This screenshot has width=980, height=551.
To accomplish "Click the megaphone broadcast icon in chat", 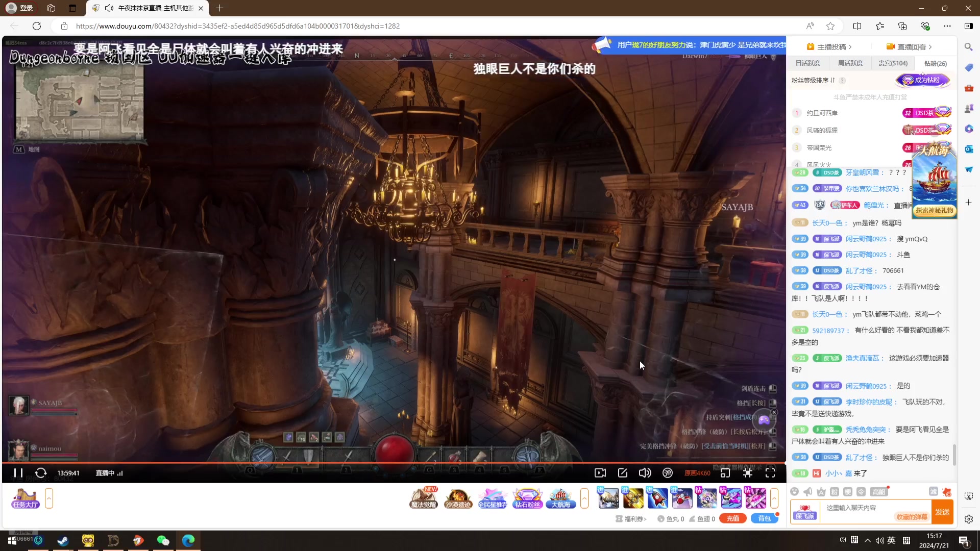I will [807, 491].
